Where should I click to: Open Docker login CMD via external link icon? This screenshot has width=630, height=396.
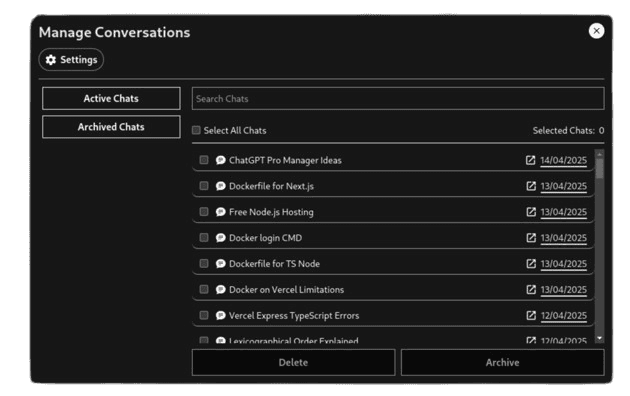531,238
